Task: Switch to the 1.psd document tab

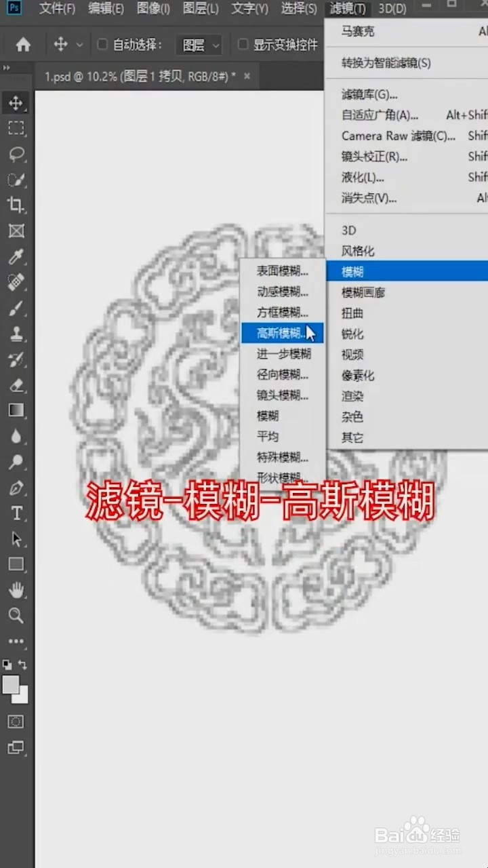Action: tap(140, 76)
